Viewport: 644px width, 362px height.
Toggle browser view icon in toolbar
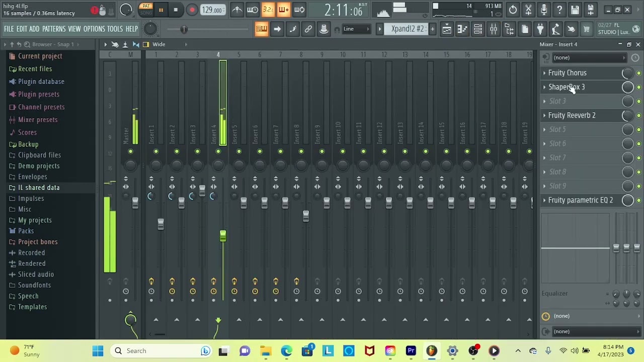pyautogui.click(x=509, y=29)
